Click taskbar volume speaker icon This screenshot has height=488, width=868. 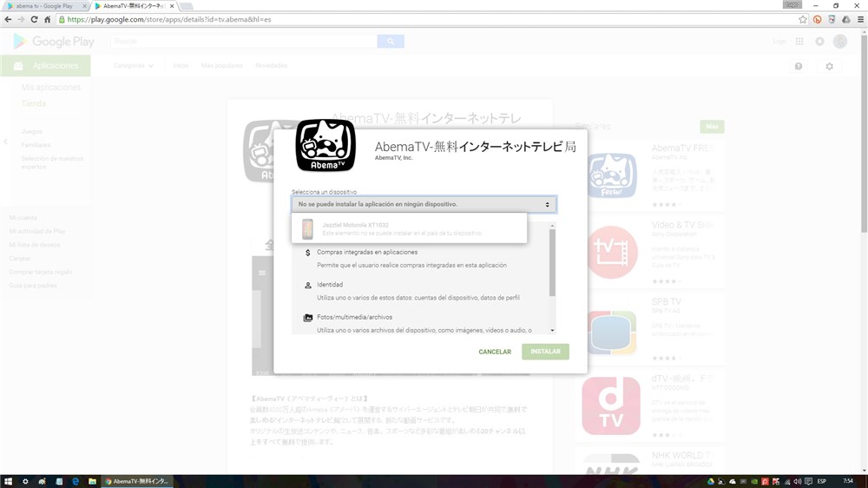tap(798, 481)
